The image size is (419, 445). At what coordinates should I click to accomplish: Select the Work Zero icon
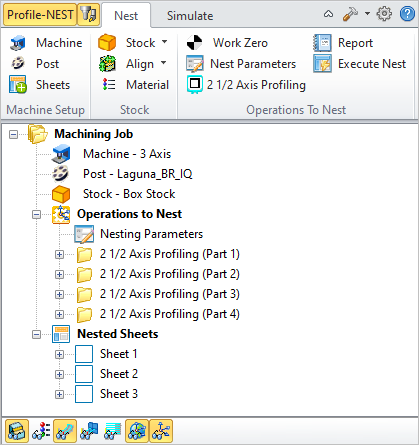tap(194, 43)
